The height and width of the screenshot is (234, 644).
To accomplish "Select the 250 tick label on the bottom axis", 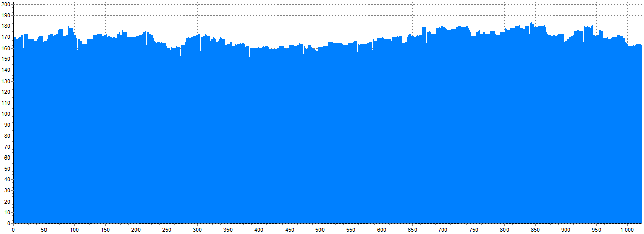I will click(167, 230).
